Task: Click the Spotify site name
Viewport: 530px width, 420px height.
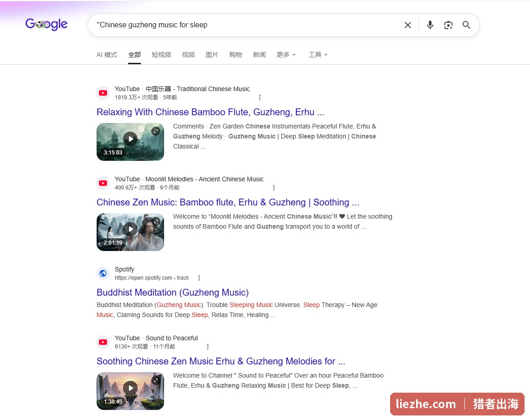Action: (x=124, y=269)
